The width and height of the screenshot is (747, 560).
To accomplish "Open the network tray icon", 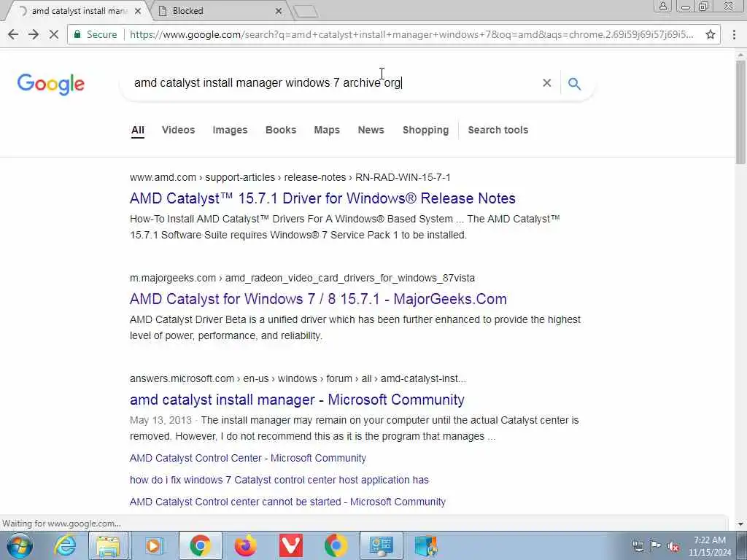I will point(638,546).
